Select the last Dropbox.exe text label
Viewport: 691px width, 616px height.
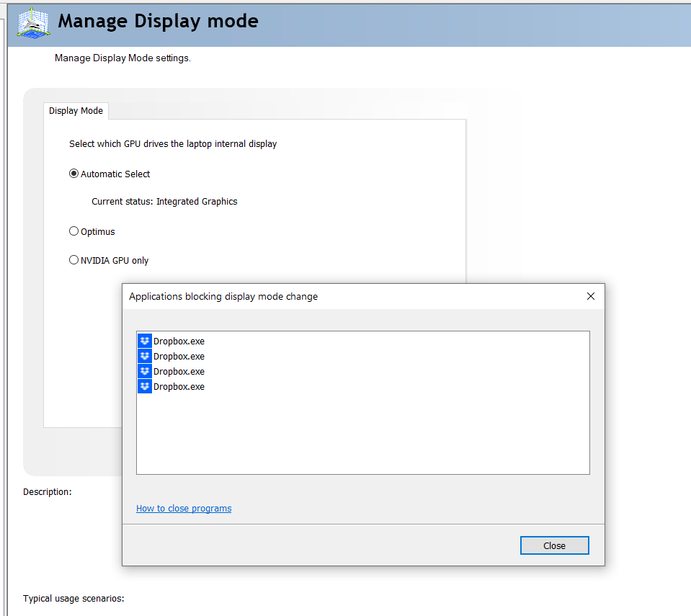tap(179, 386)
